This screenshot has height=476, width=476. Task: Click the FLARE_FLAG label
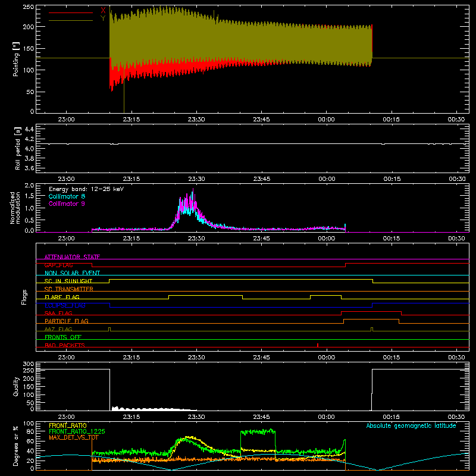(x=62, y=297)
